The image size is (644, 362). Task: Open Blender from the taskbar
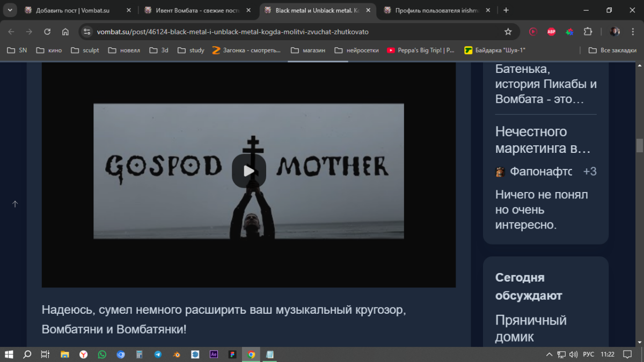click(177, 354)
